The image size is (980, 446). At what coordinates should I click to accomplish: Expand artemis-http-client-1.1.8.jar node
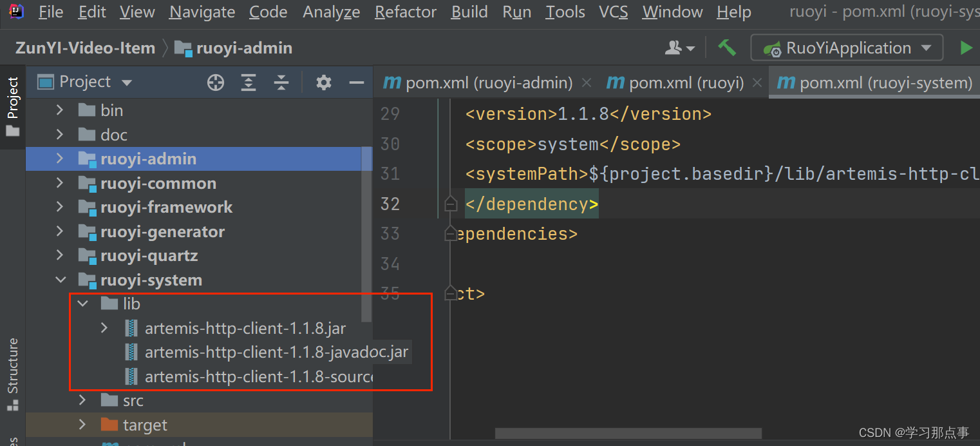point(104,328)
